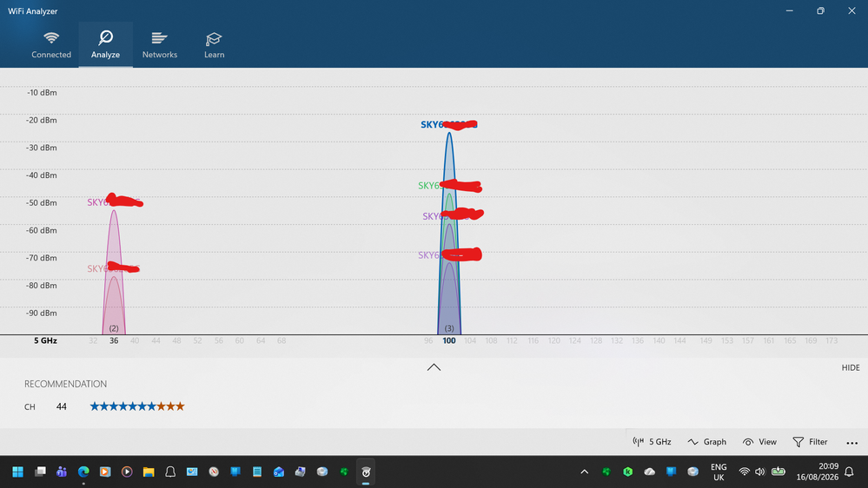Viewport: 868px width, 488px height.
Task: Click the WiFi Analyzer taskbar icon
Action: 366,472
